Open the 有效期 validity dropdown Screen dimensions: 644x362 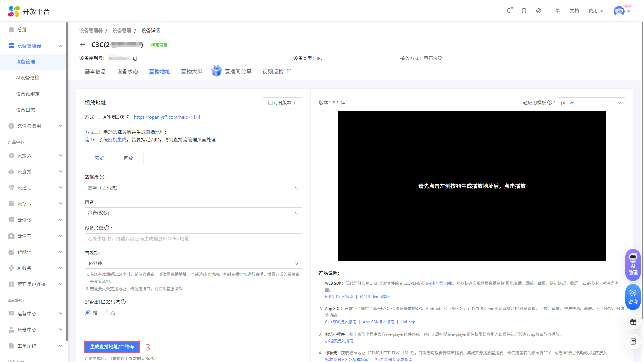[x=193, y=263]
